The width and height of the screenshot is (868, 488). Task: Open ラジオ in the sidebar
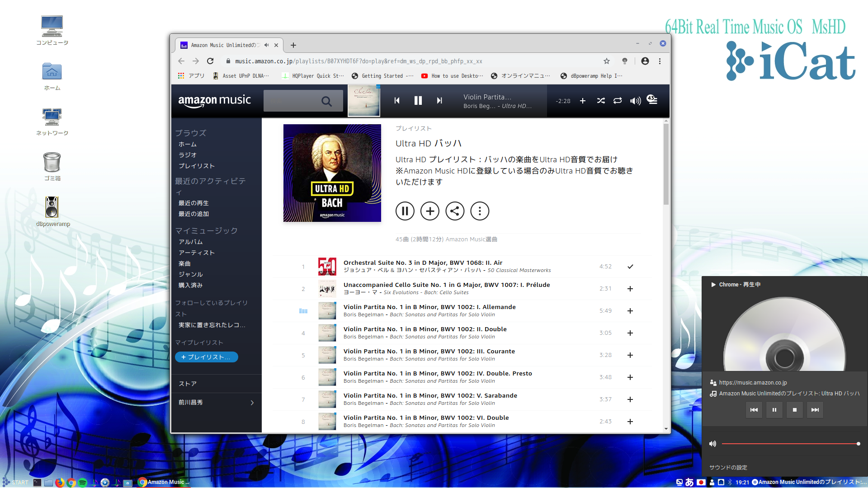(x=188, y=155)
